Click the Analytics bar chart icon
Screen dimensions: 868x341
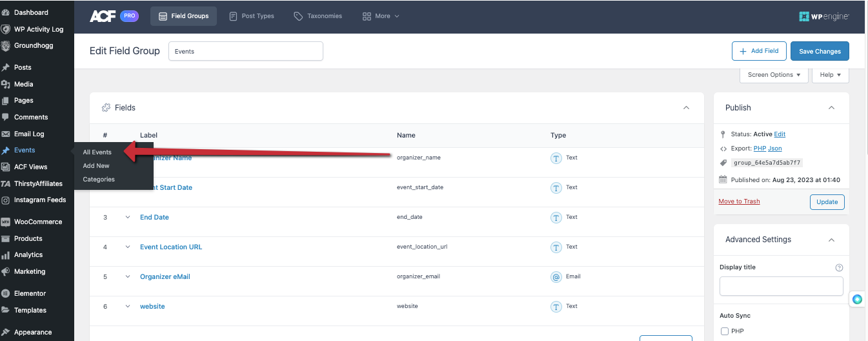pos(6,254)
